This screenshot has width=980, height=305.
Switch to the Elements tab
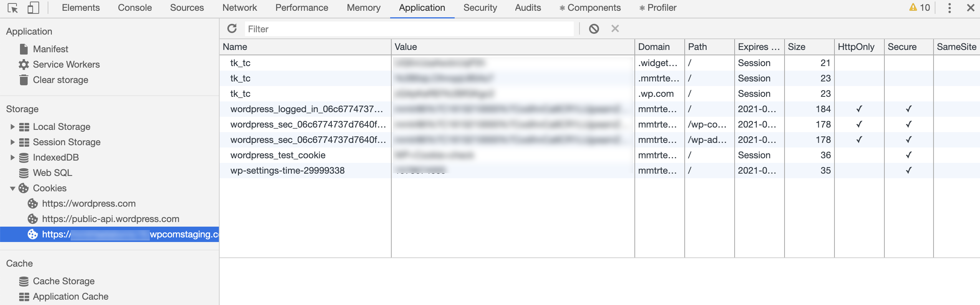81,8
